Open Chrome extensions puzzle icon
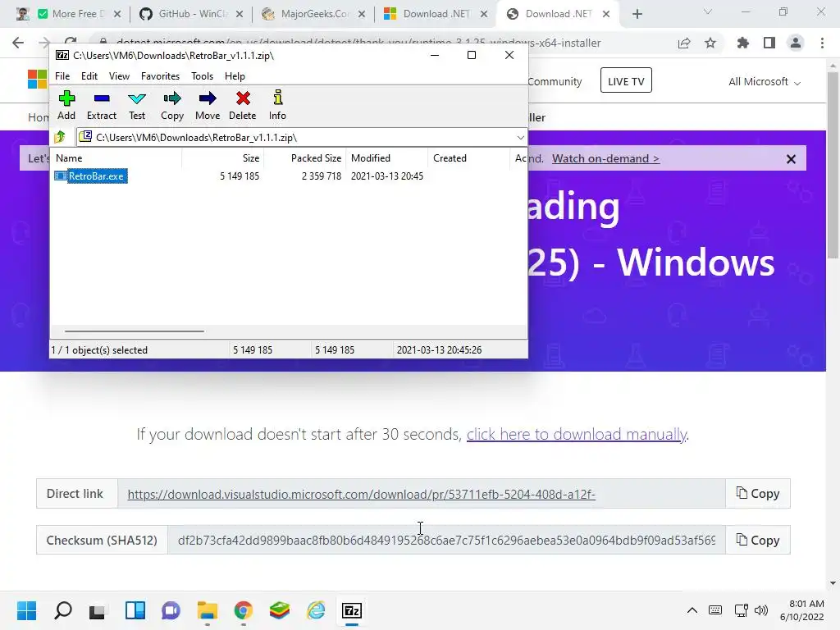 coord(743,43)
